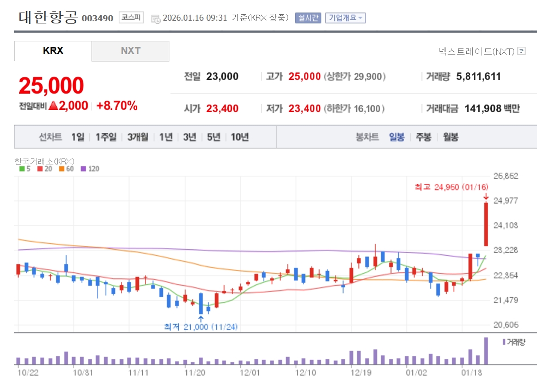The image size is (537, 392).
Task: Show the 3개월 line chart
Action: [138, 137]
